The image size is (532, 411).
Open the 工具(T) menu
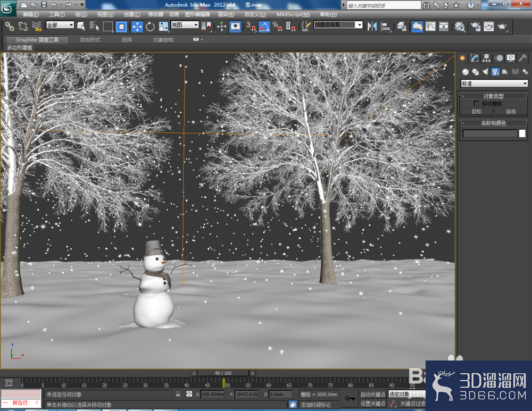pos(57,14)
